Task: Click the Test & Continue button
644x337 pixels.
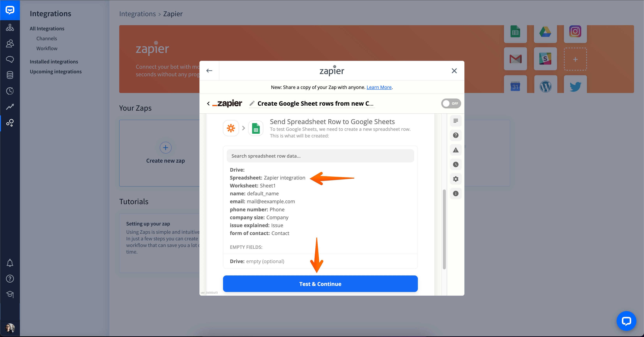Action: [x=320, y=284]
